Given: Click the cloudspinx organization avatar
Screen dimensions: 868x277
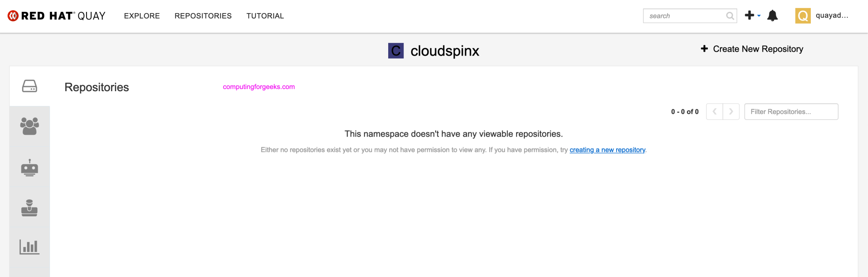Looking at the screenshot, I should tap(396, 51).
